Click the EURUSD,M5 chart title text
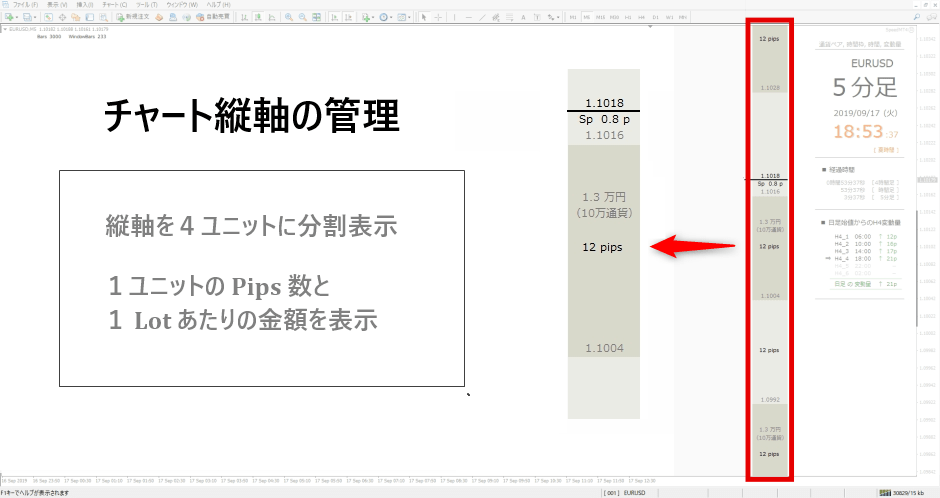940x498 pixels. (x=23, y=29)
